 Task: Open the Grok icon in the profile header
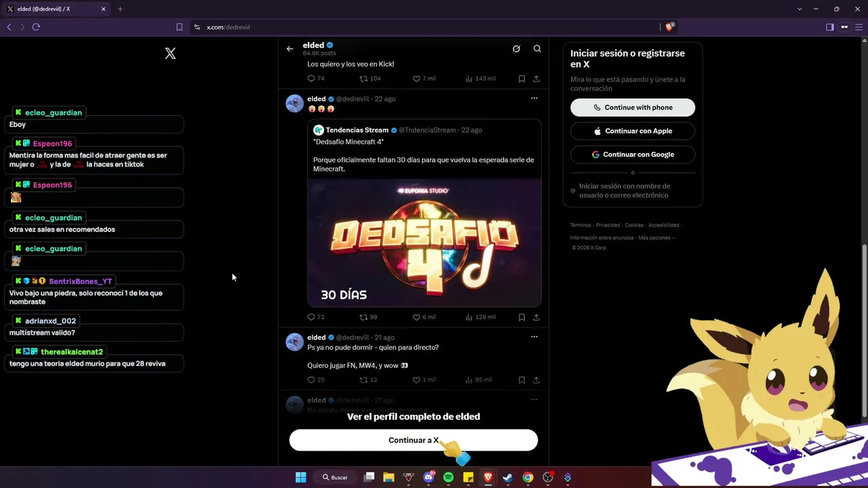pos(516,49)
